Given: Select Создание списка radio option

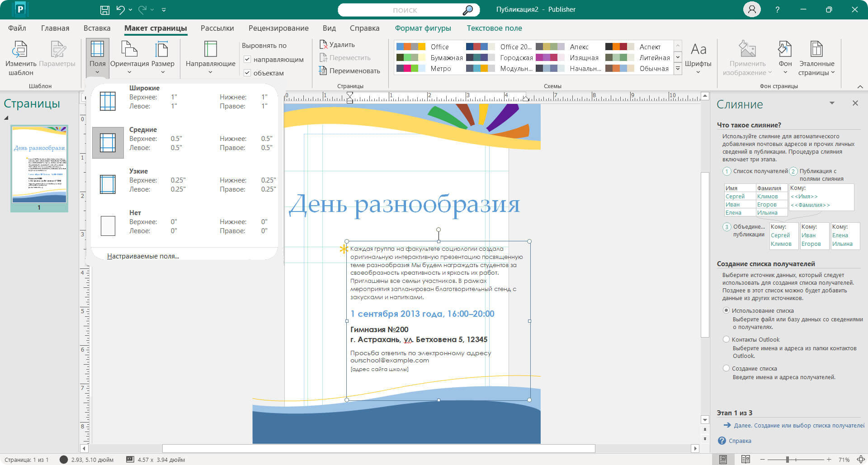Looking at the screenshot, I should click(726, 368).
